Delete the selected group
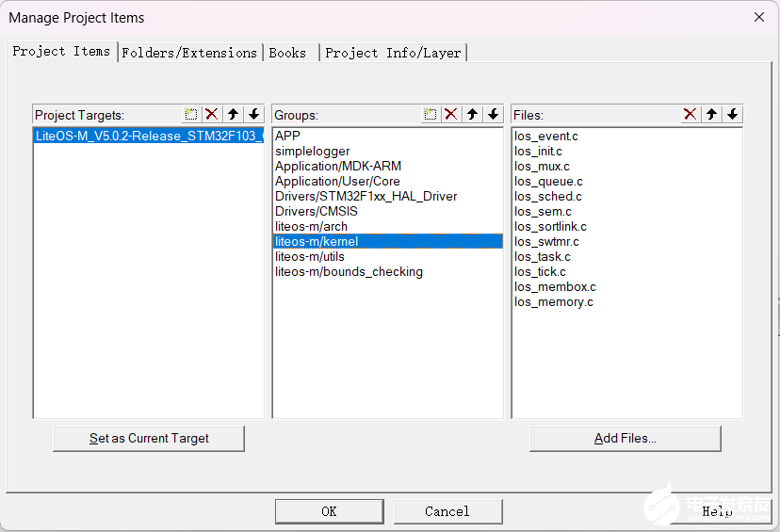The width and height of the screenshot is (780, 532). tap(451, 114)
